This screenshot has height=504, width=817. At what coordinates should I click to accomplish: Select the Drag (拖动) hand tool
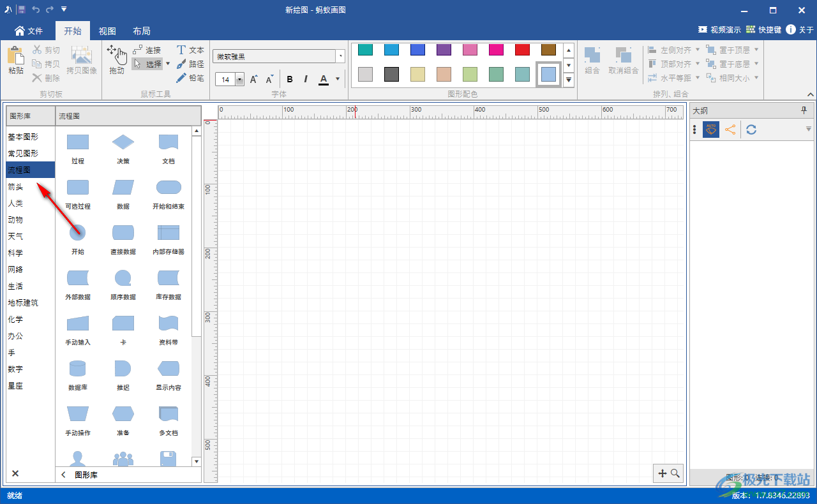point(117,61)
